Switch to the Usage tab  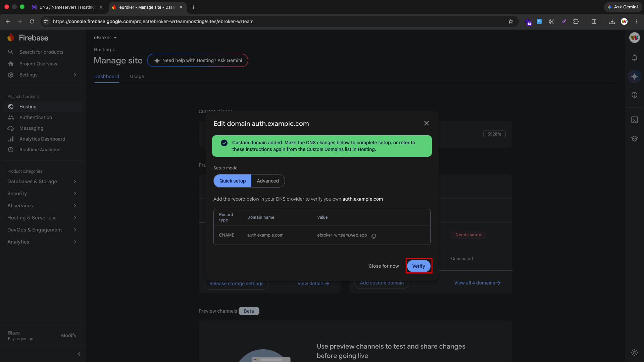pyautogui.click(x=137, y=76)
